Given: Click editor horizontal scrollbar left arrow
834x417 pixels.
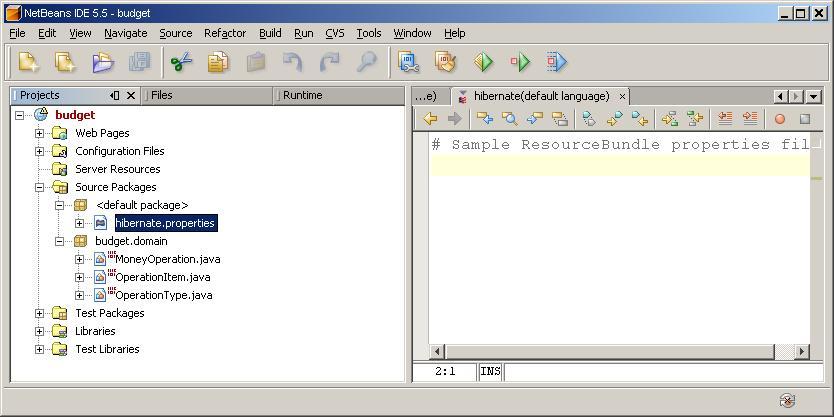Looking at the screenshot, I should tap(437, 352).
